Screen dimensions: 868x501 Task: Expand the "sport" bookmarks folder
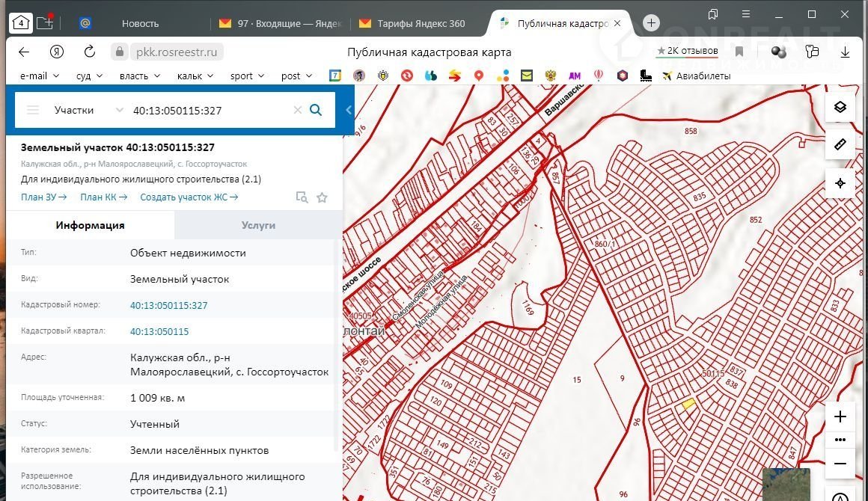pyautogui.click(x=247, y=76)
